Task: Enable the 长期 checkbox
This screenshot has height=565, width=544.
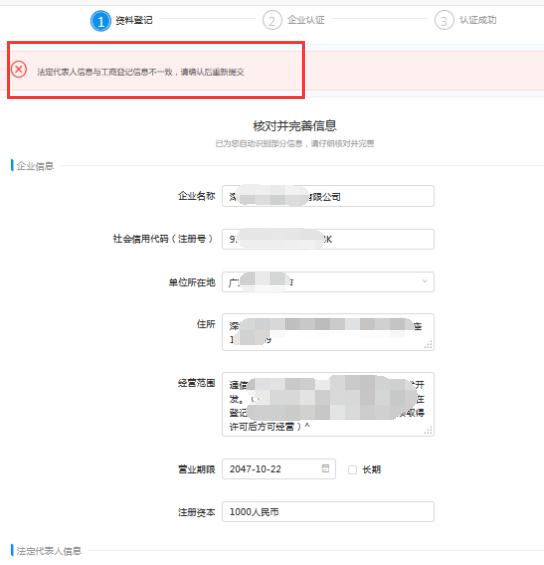Action: click(x=352, y=469)
